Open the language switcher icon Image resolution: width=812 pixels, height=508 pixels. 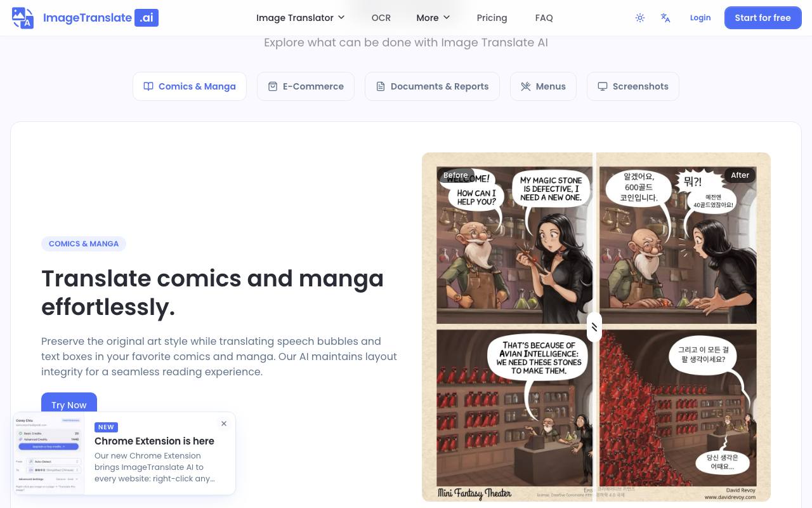coord(665,18)
